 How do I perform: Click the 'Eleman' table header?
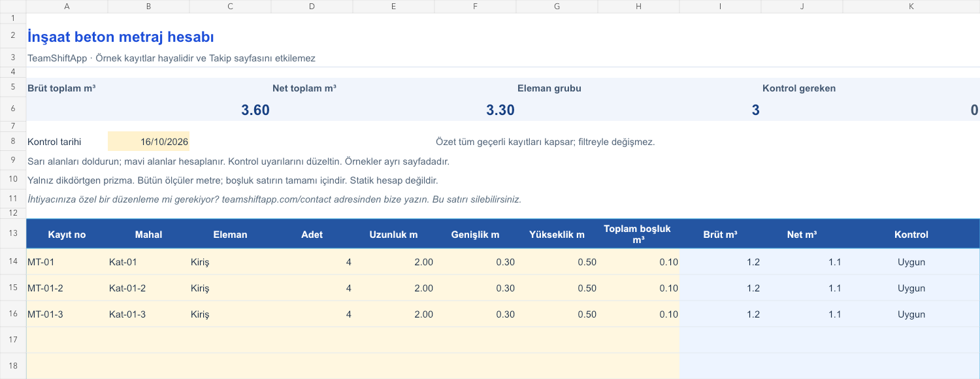(230, 235)
